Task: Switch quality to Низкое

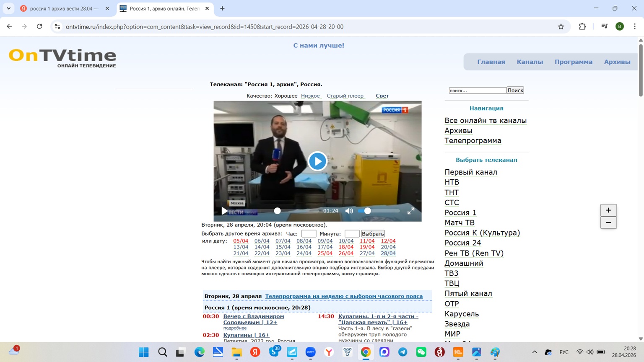Action: pyautogui.click(x=310, y=96)
